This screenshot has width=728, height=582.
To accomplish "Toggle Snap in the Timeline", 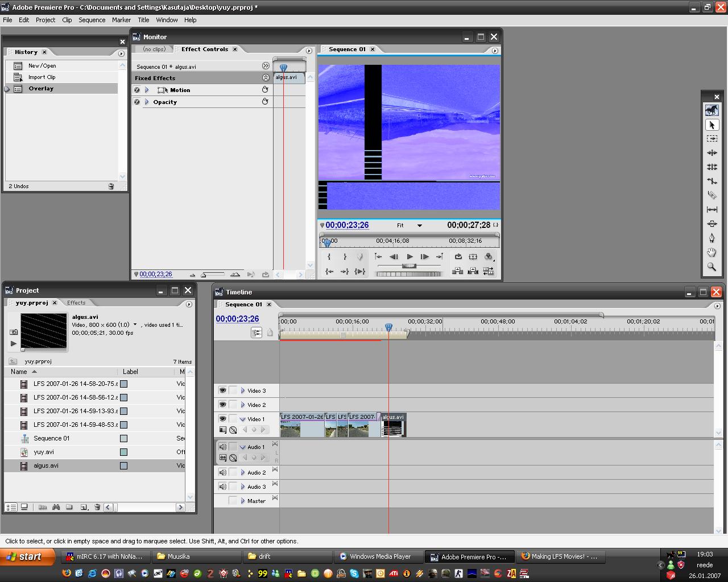I will 257,332.
